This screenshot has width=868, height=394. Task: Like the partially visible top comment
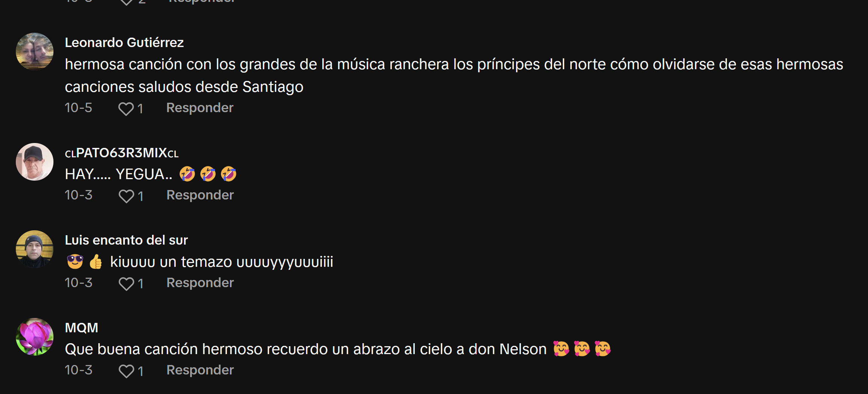(x=126, y=2)
